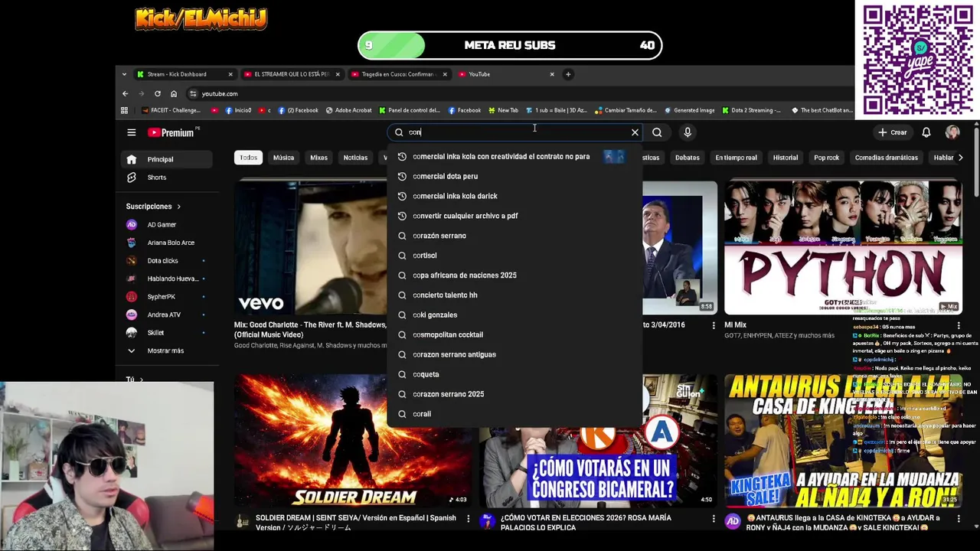Choose suggestion 'cosmopolitan cocktail'
The image size is (980, 551).
point(514,335)
